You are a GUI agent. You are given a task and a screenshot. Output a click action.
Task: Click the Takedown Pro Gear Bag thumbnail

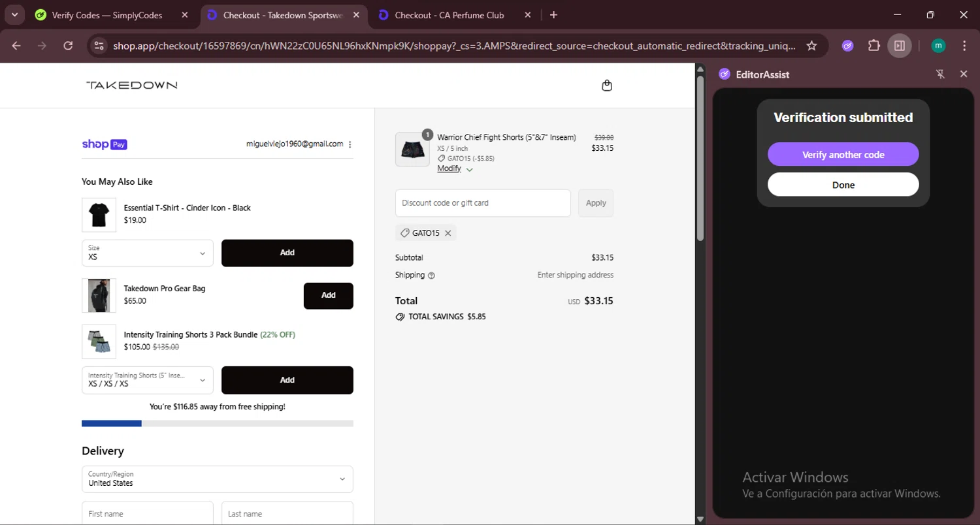point(99,296)
